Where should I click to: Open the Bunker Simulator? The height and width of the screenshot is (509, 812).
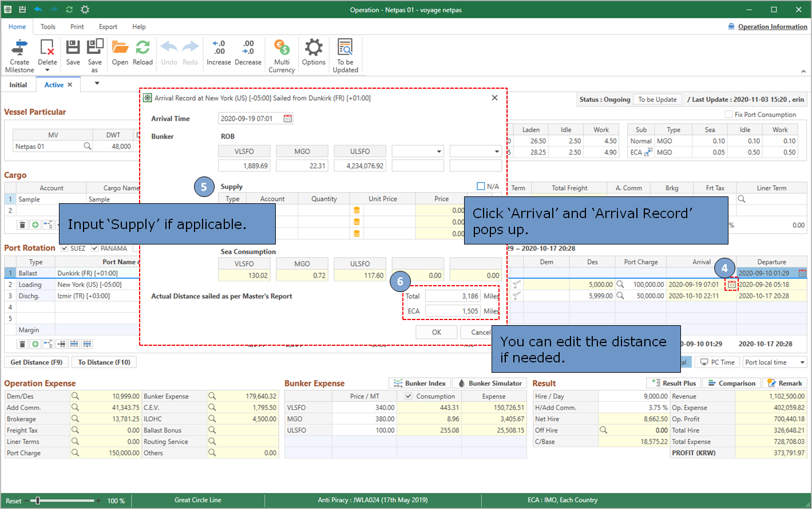(489, 383)
